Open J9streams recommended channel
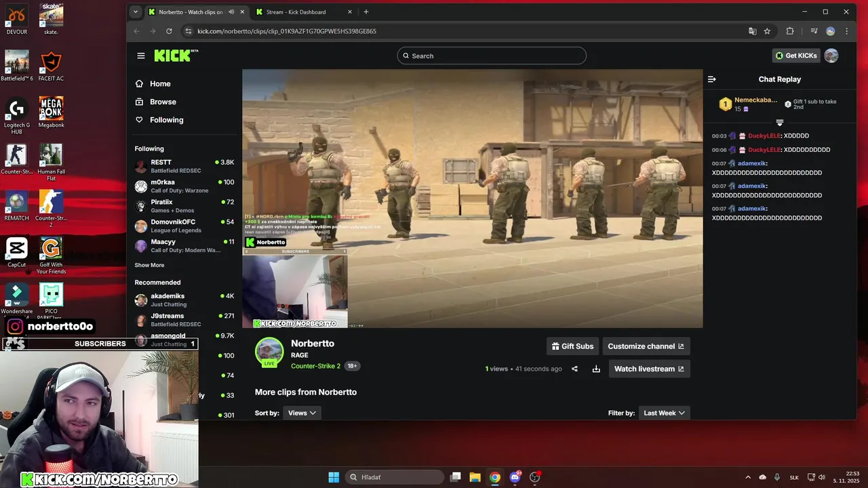The height and width of the screenshot is (488, 868). [184, 320]
